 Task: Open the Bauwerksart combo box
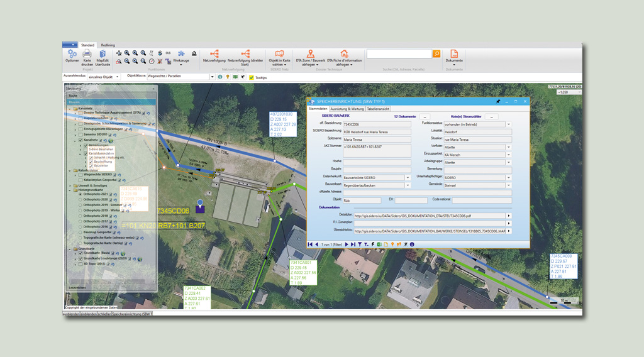click(x=408, y=185)
